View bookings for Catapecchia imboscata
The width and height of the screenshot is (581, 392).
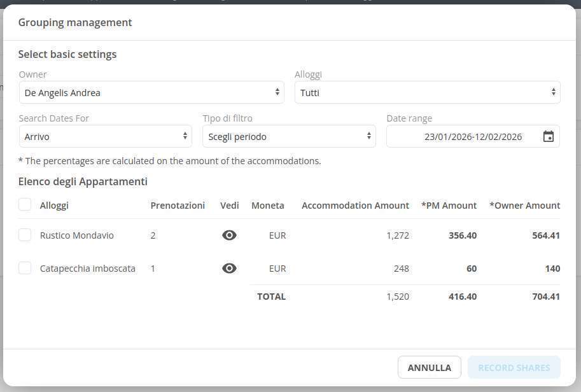229,269
